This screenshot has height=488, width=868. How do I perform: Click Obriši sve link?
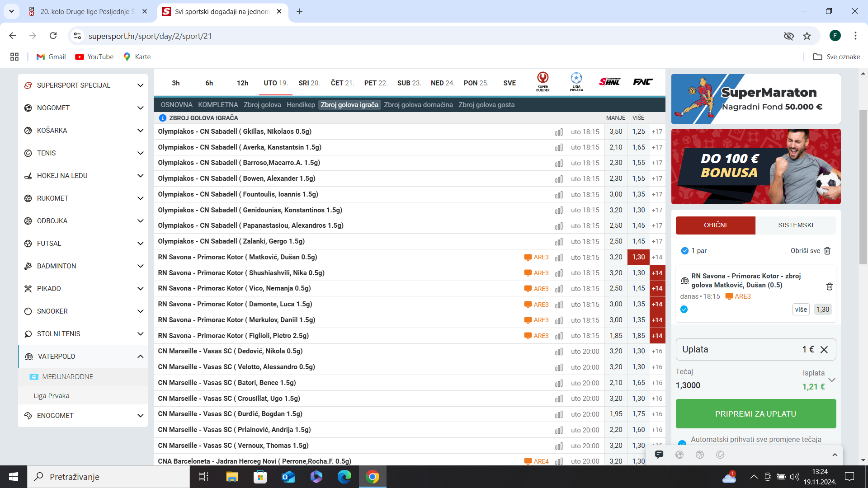click(805, 251)
